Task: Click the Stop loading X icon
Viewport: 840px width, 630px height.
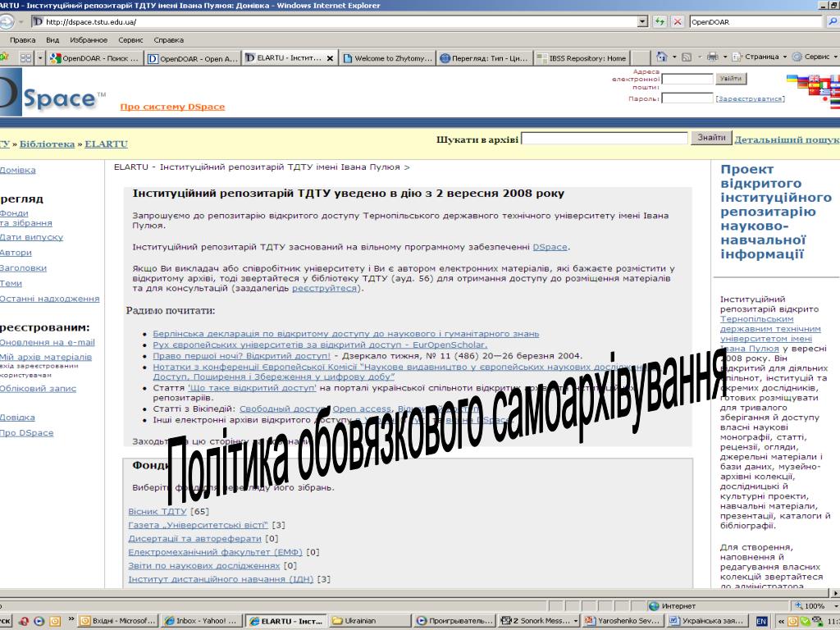Action: (x=678, y=21)
